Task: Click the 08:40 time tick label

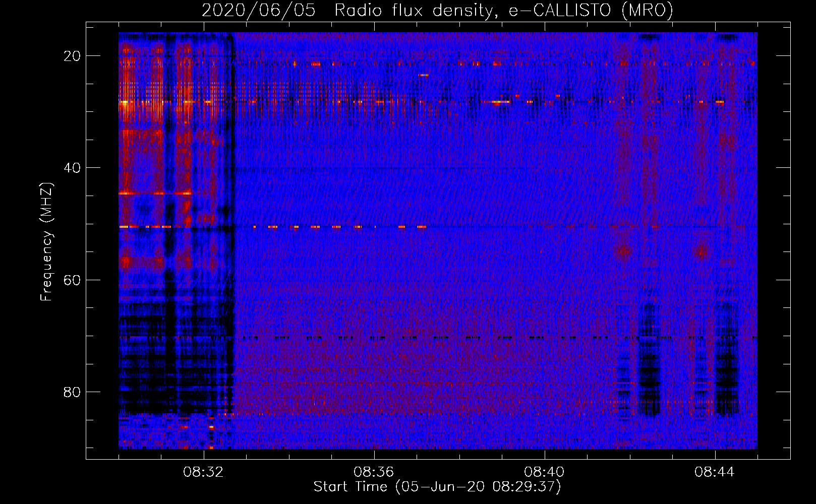Action: tap(544, 472)
